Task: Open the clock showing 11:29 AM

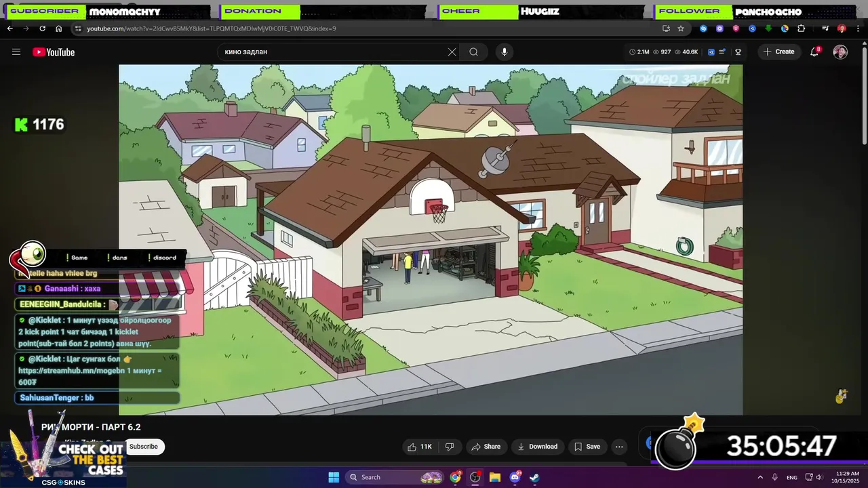Action: coord(846,477)
